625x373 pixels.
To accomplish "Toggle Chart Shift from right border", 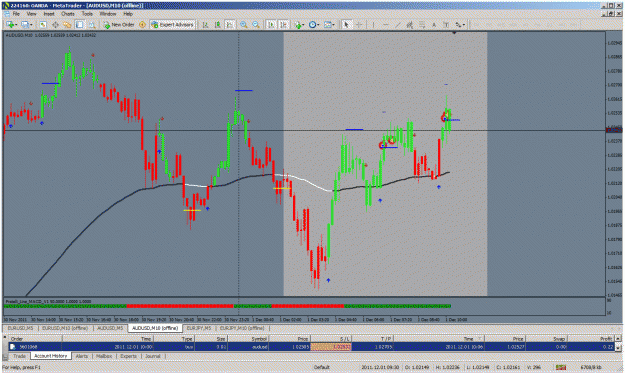I will coord(283,25).
